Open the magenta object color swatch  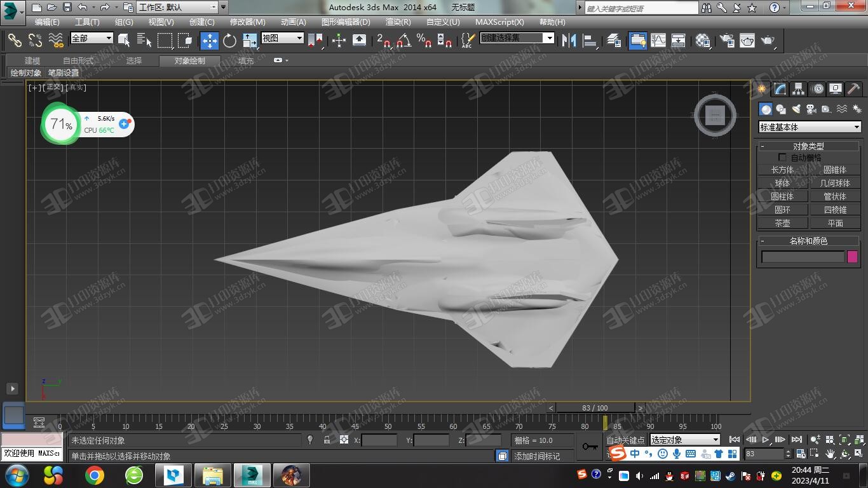pyautogui.click(x=852, y=257)
